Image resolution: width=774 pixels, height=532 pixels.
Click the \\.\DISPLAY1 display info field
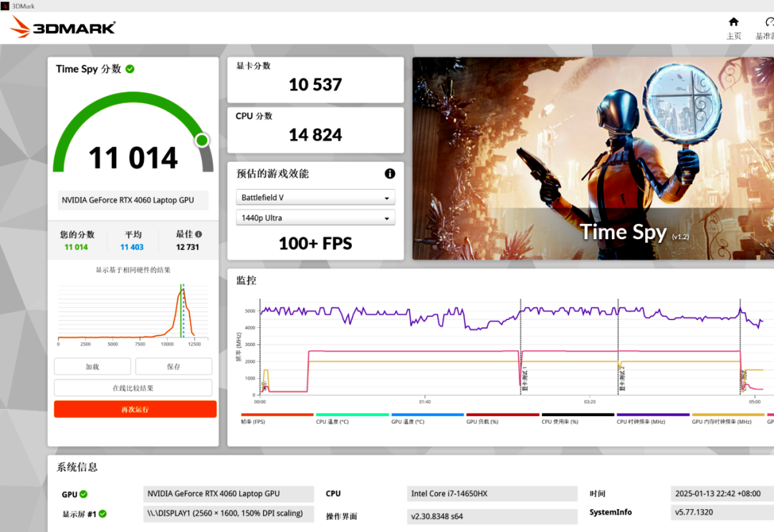[x=229, y=513]
